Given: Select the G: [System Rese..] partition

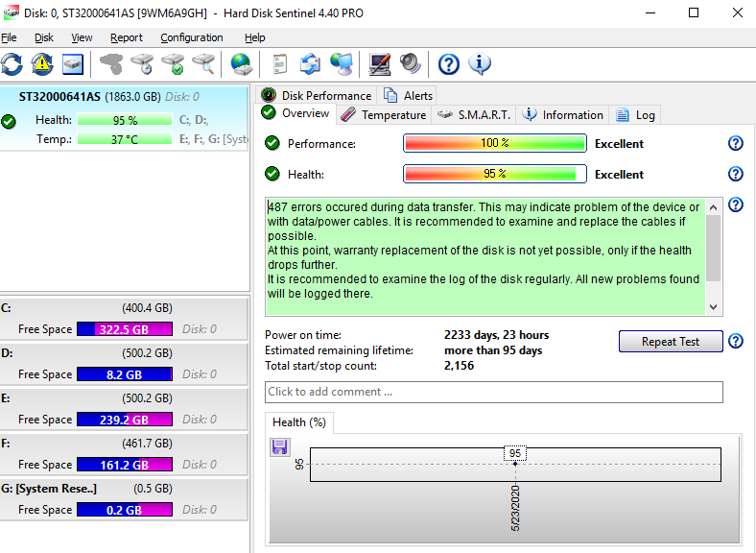Looking at the screenshot, I should tap(124, 499).
